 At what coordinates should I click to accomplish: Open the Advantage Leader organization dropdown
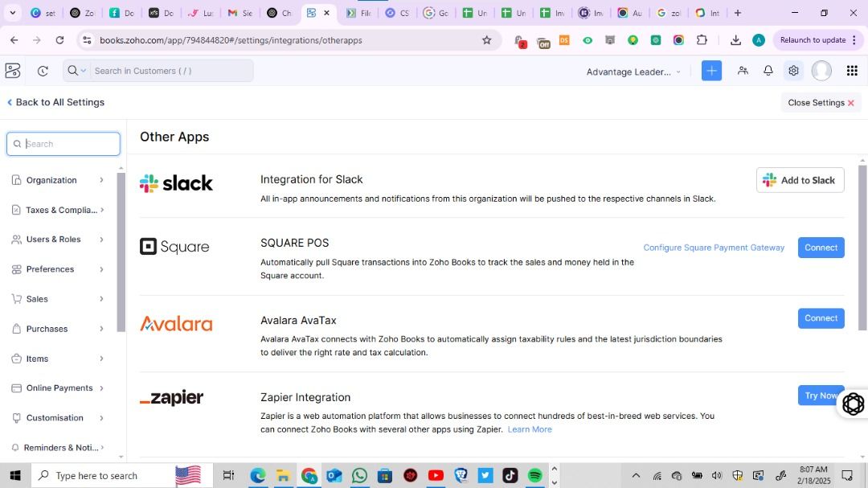pyautogui.click(x=633, y=72)
